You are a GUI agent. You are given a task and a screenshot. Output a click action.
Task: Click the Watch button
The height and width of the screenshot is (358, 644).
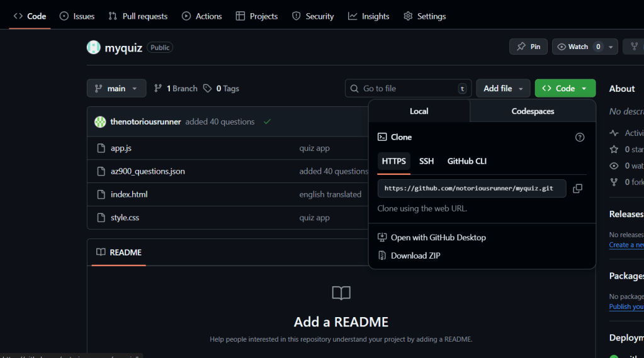pos(578,47)
